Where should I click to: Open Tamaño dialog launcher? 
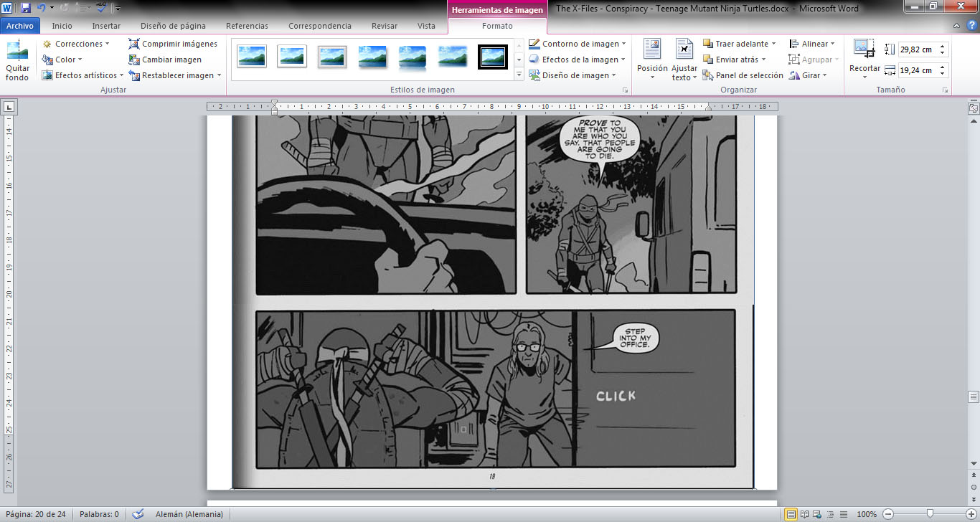tap(945, 90)
